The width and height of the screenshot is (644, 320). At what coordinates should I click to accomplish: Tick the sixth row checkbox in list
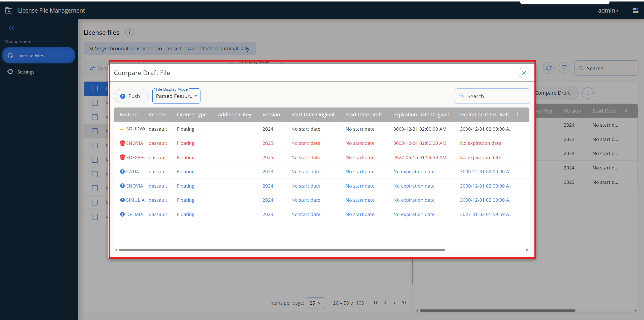[x=95, y=174]
